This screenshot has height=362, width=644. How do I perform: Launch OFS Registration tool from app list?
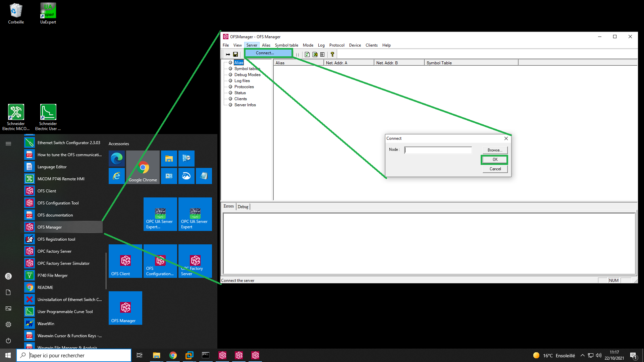(x=63, y=239)
